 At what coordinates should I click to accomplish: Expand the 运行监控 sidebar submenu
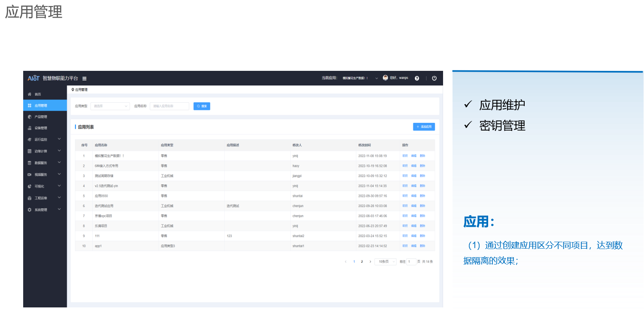point(59,139)
